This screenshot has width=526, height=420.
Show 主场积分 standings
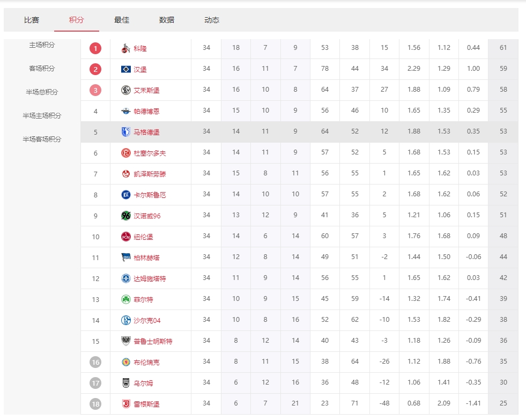[42, 45]
